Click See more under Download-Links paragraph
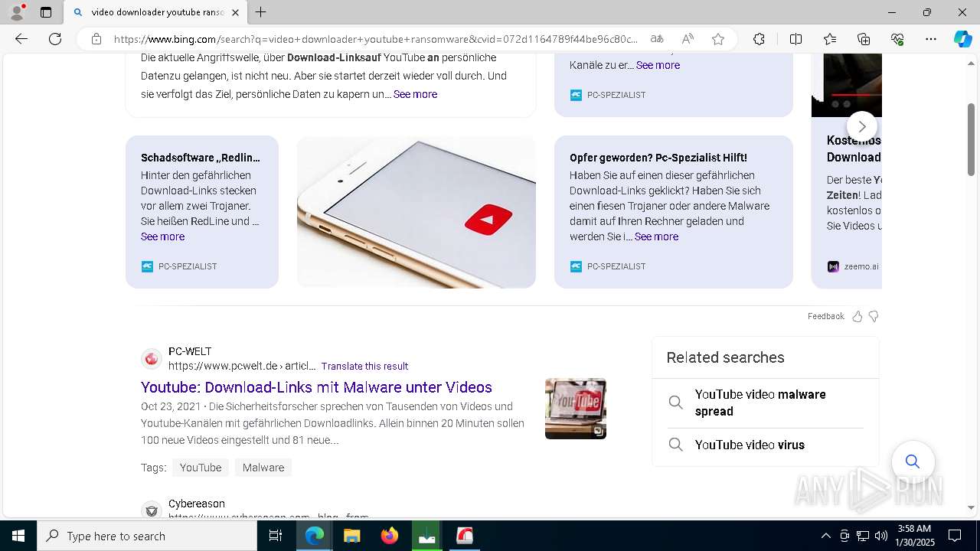Screen dimensions: 980x551 [415, 94]
